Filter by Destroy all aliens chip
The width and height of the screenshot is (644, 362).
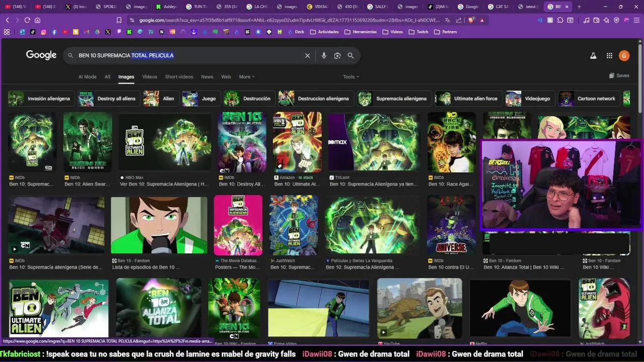(109, 99)
